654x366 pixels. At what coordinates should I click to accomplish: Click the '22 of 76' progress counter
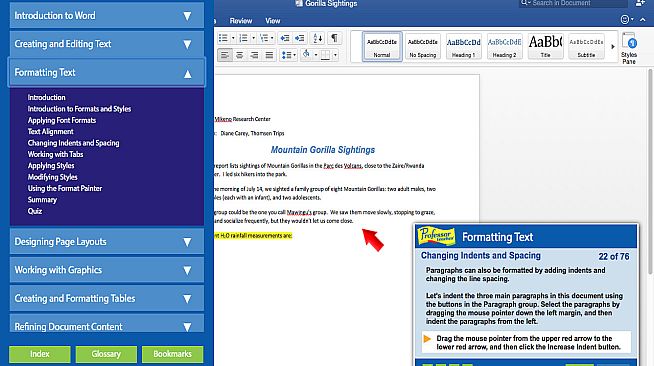point(614,256)
